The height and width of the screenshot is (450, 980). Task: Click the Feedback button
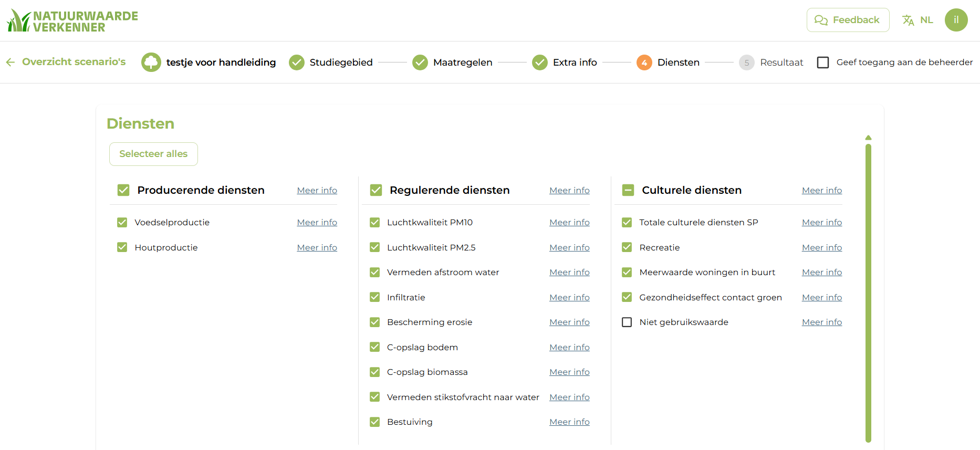pos(848,20)
